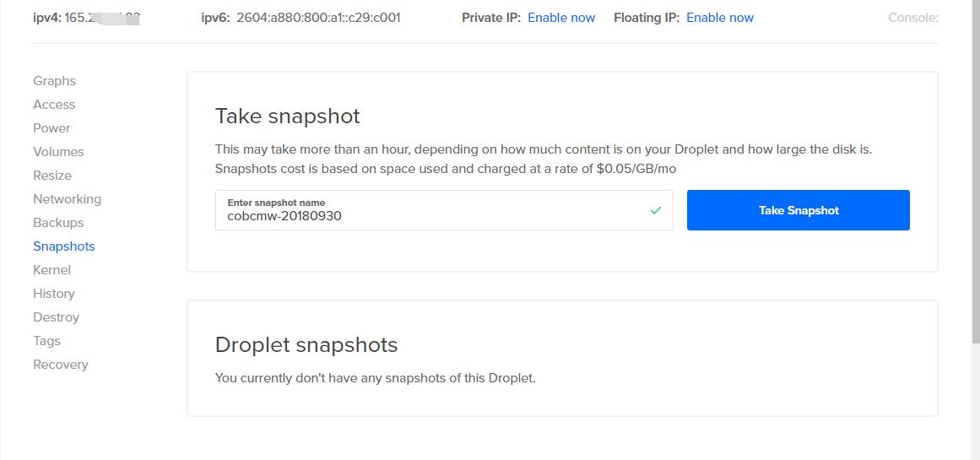The height and width of the screenshot is (460, 980).
Task: Navigate to Networking settings
Action: tap(67, 199)
